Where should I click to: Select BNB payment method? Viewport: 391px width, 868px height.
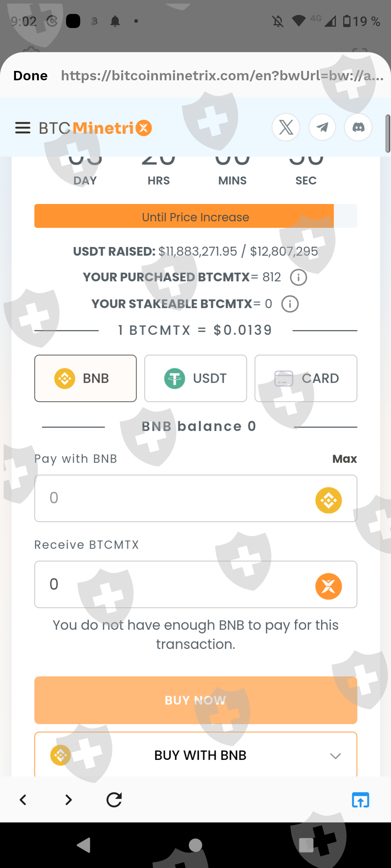(x=85, y=378)
